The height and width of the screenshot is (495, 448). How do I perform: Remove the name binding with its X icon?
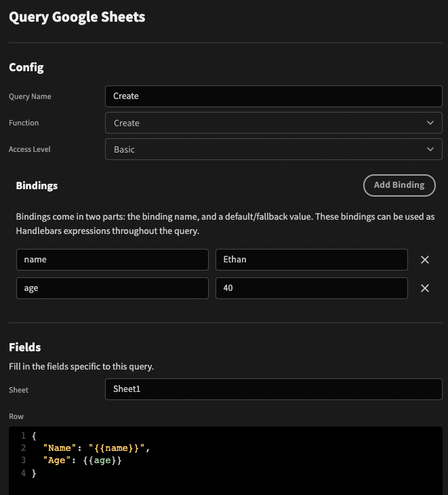[x=425, y=260]
